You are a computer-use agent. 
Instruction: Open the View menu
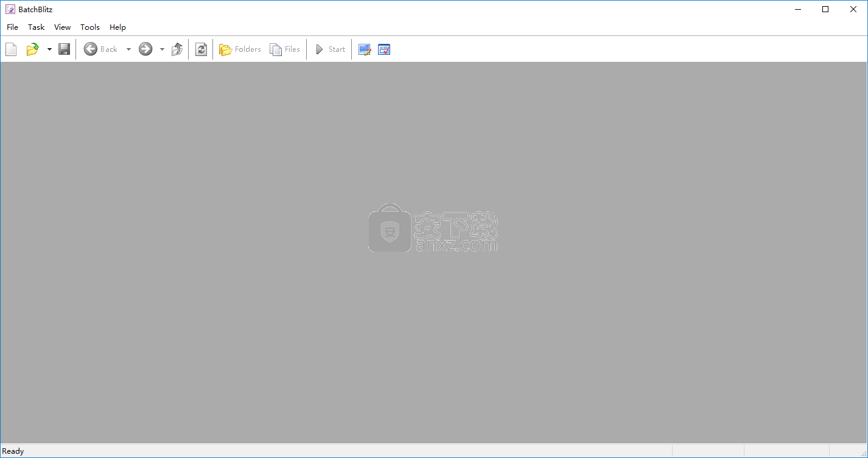coord(63,27)
